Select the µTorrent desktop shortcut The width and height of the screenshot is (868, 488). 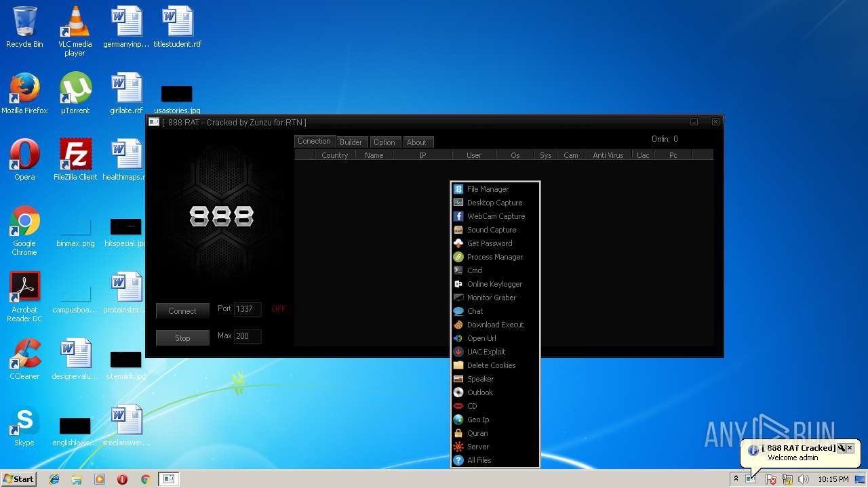click(75, 94)
